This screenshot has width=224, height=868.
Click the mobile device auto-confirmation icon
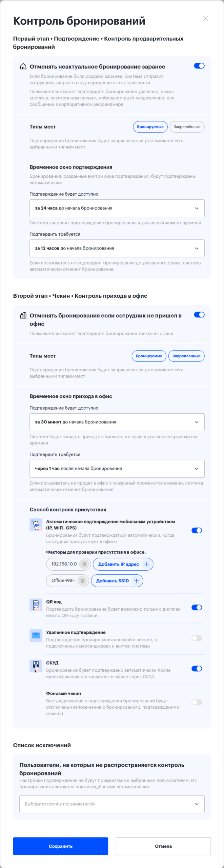(36, 525)
